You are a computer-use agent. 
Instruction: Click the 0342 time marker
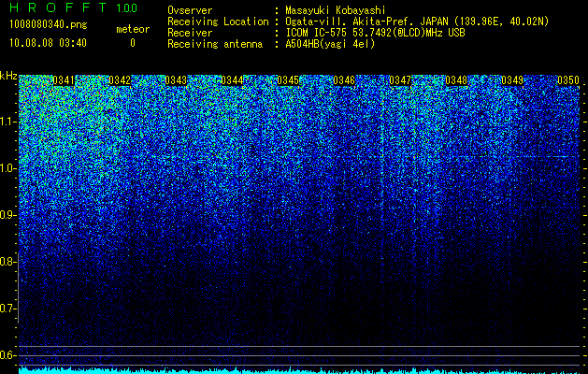(120, 80)
